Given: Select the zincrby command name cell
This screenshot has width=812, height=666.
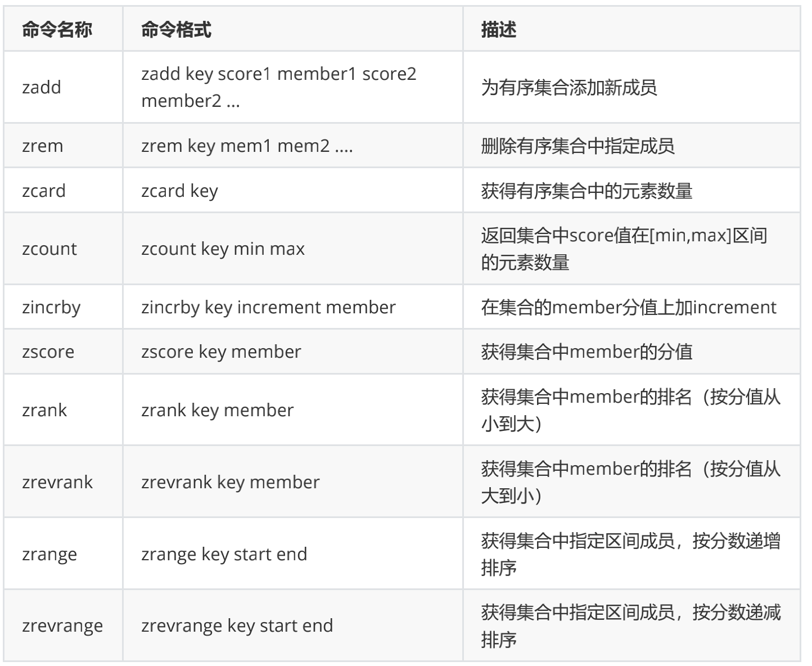Looking at the screenshot, I should 63,307.
